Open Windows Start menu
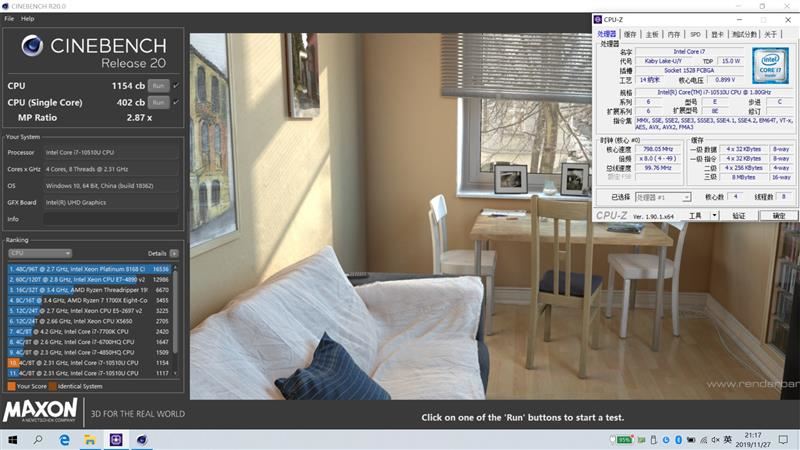Viewport: 800px width, 450px height. (x=13, y=440)
